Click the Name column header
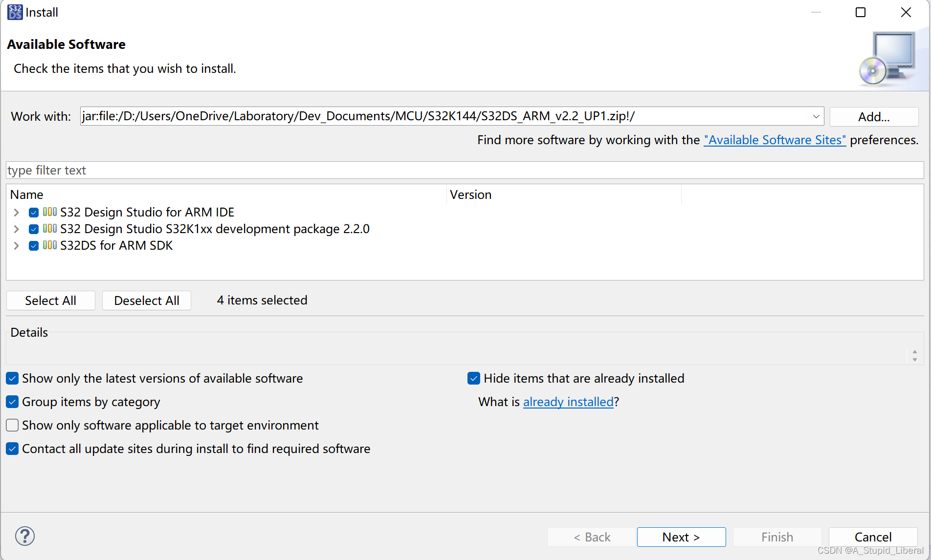931x560 pixels. pyautogui.click(x=226, y=194)
